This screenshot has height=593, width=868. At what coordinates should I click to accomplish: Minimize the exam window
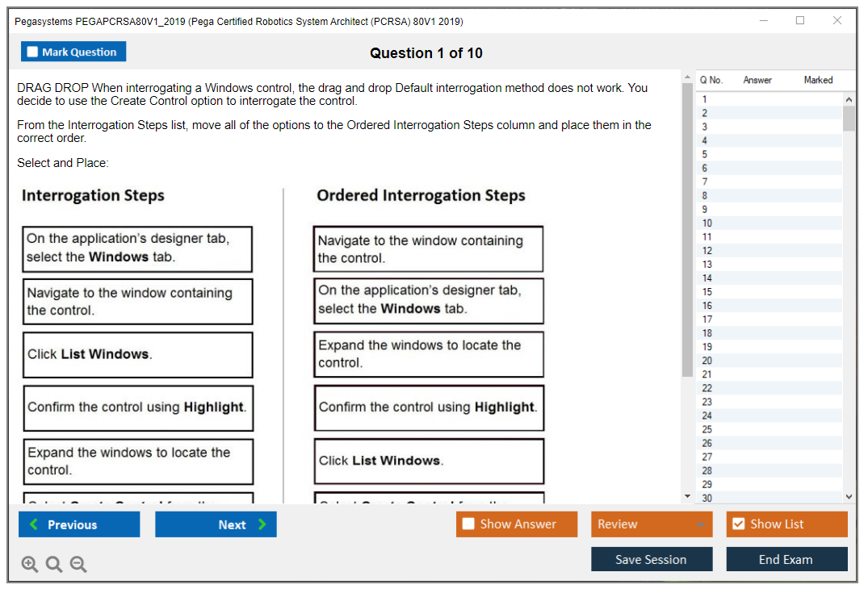coord(763,21)
